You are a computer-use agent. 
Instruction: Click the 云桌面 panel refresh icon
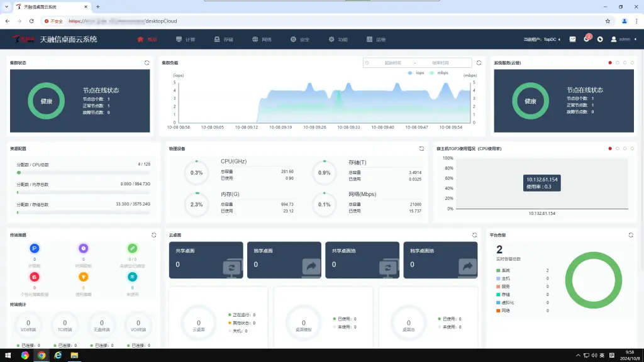[475, 235]
